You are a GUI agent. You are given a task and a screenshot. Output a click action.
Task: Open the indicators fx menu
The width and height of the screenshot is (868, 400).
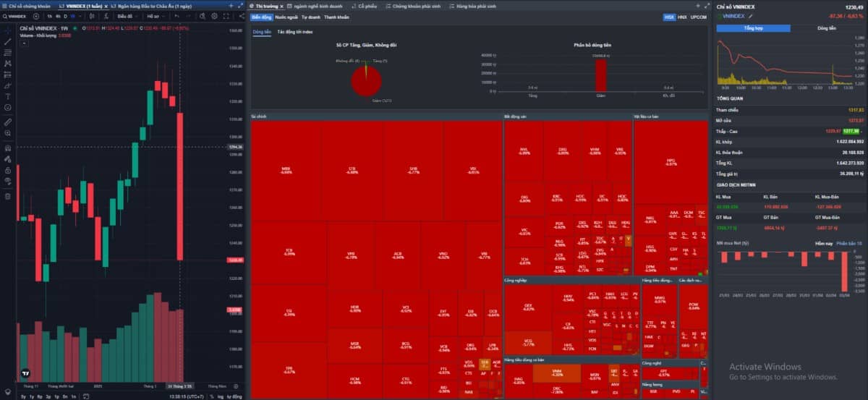tap(106, 16)
